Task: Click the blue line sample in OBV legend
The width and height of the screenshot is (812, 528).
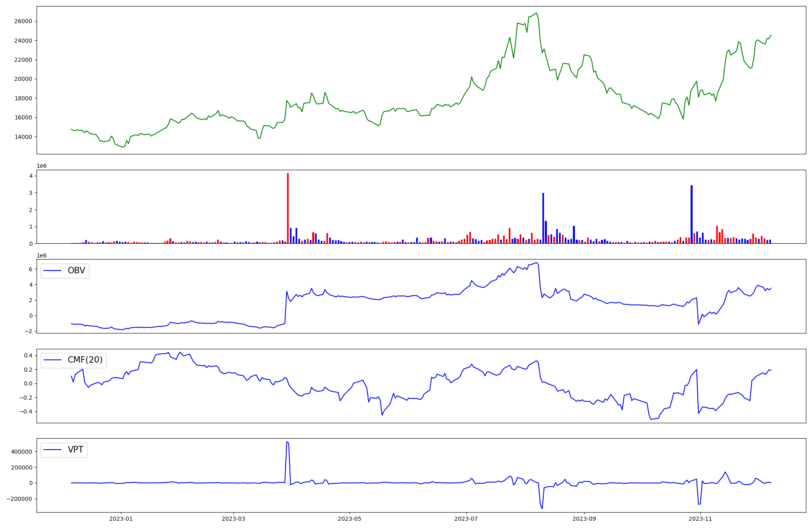Action: tap(52, 271)
